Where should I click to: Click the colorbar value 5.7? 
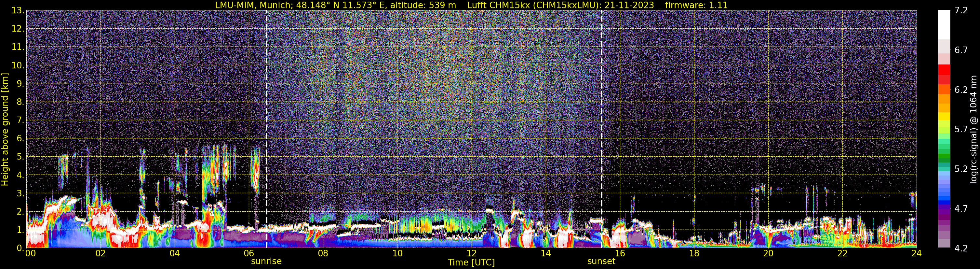961,130
